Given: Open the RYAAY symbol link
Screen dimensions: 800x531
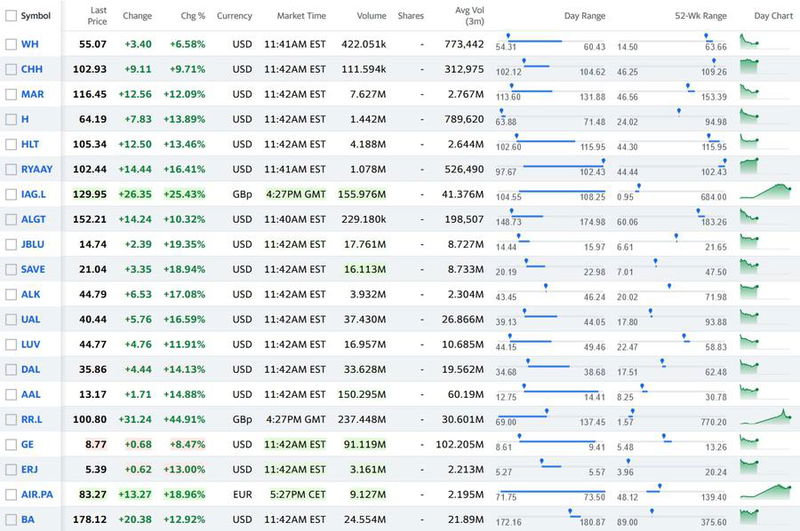Looking at the screenshot, I should pos(37,169).
